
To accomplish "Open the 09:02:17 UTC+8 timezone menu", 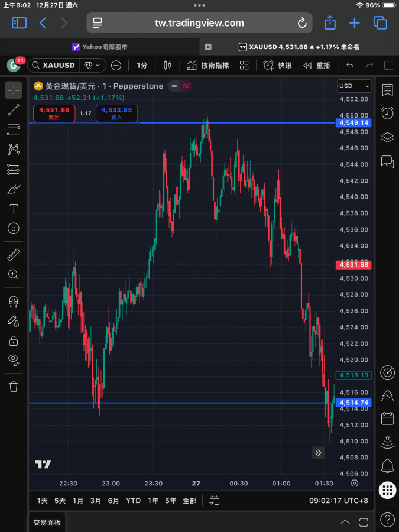I will coord(338,501).
